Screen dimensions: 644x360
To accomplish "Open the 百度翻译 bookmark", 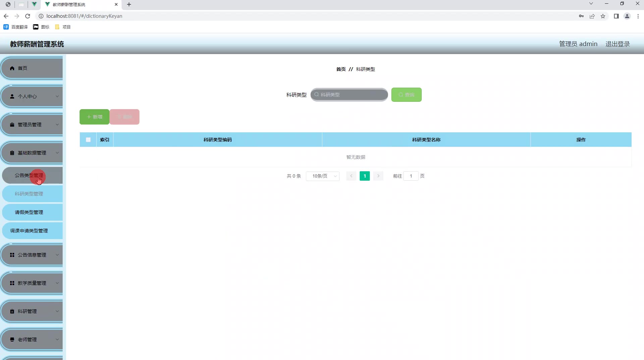I will pyautogui.click(x=15, y=27).
